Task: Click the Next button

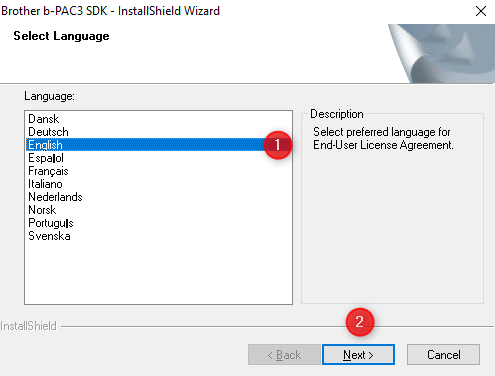Action: 358,355
